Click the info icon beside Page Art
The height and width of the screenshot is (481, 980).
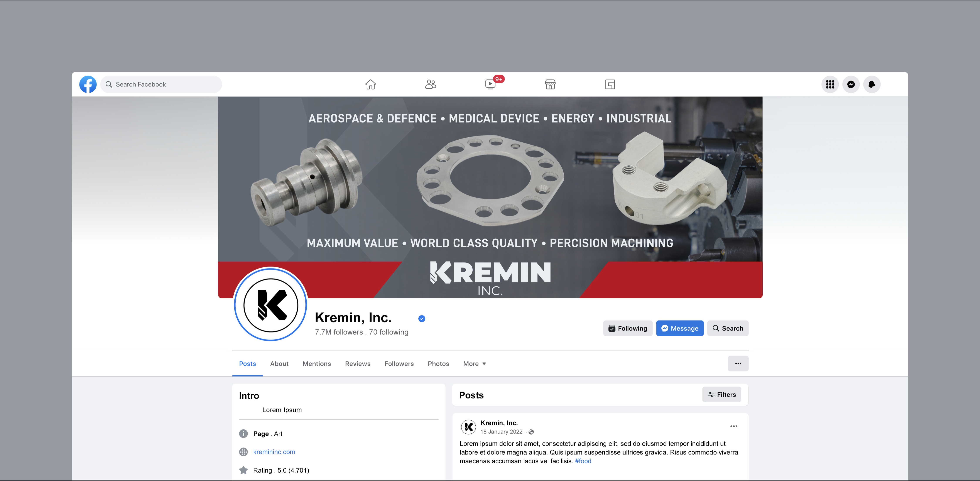[x=243, y=434]
